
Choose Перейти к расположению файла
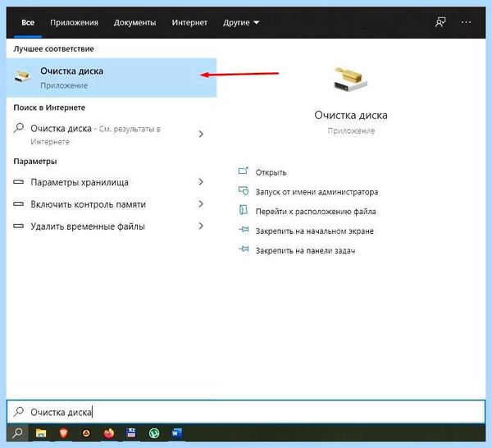tap(316, 212)
